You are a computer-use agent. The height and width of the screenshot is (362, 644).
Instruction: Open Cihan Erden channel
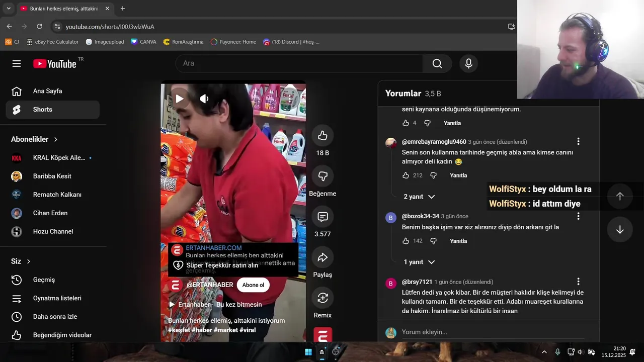pyautogui.click(x=52, y=213)
